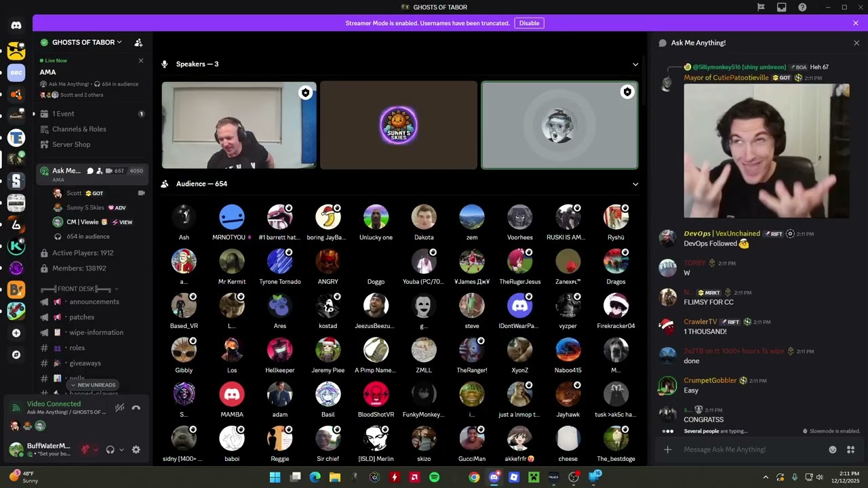The image size is (868, 488).
Task: Toggle noise suppression icon in voice panel
Action: (x=119, y=407)
